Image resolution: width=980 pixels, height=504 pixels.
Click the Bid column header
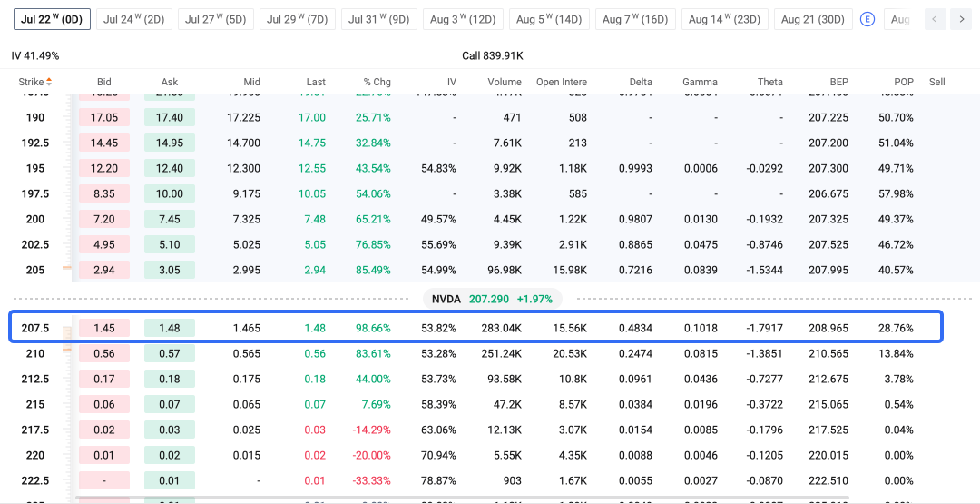104,82
